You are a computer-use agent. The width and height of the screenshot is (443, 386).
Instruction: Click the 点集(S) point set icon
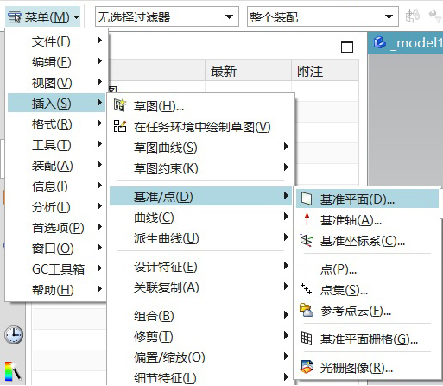pyautogui.click(x=306, y=289)
